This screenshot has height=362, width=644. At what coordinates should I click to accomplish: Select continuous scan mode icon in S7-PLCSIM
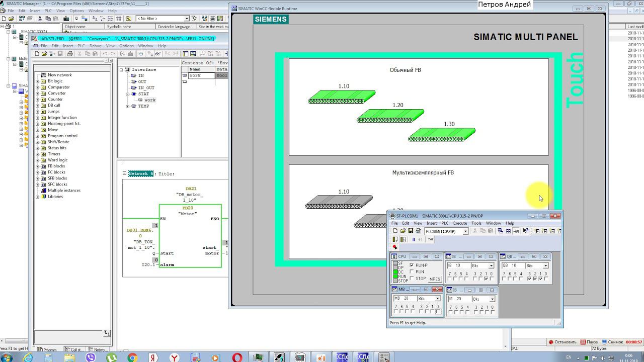click(403, 239)
